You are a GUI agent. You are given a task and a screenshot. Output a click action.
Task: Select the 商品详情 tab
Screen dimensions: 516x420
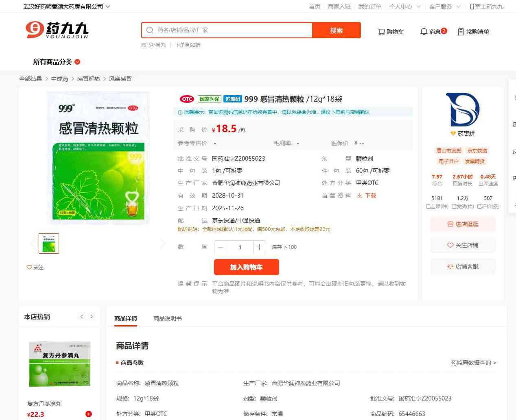(126, 318)
